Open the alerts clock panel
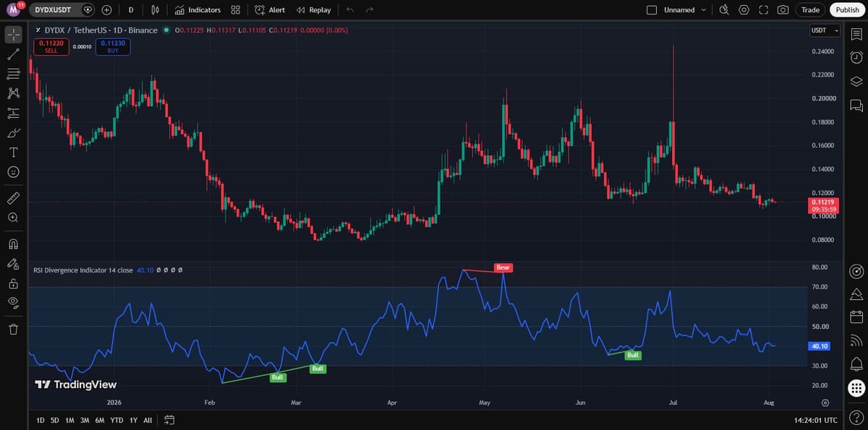 856,58
